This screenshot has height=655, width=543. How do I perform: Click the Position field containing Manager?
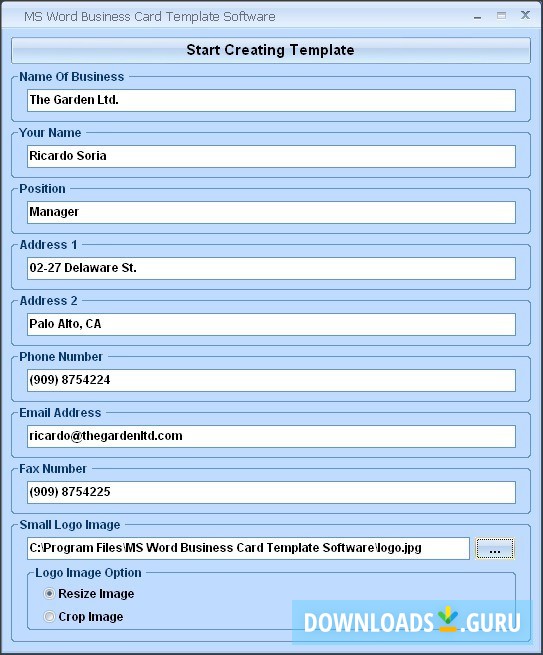[271, 212]
